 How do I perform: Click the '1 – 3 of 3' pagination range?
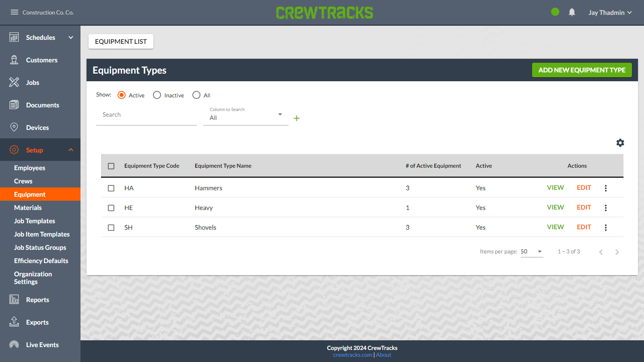[569, 251]
